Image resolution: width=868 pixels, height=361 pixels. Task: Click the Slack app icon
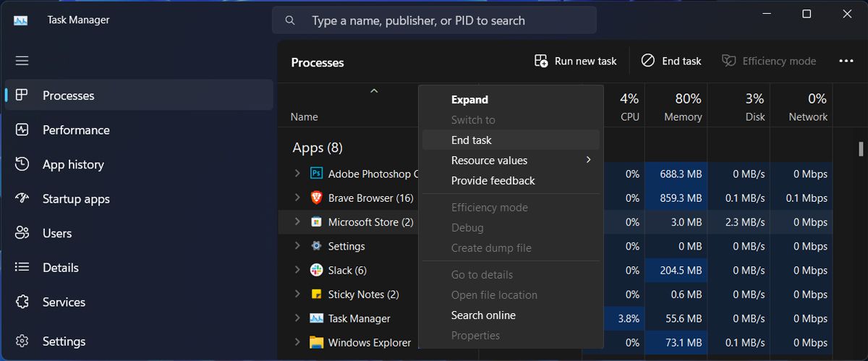[x=316, y=270]
